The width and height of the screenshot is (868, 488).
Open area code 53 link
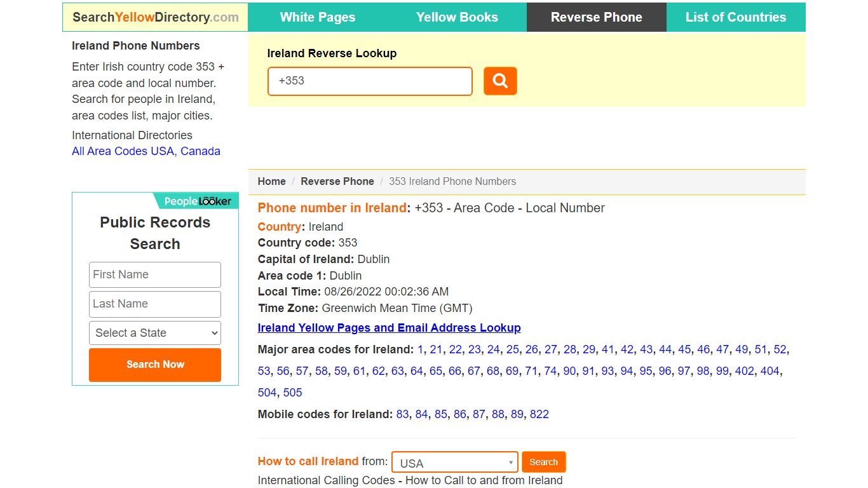pyautogui.click(x=264, y=371)
